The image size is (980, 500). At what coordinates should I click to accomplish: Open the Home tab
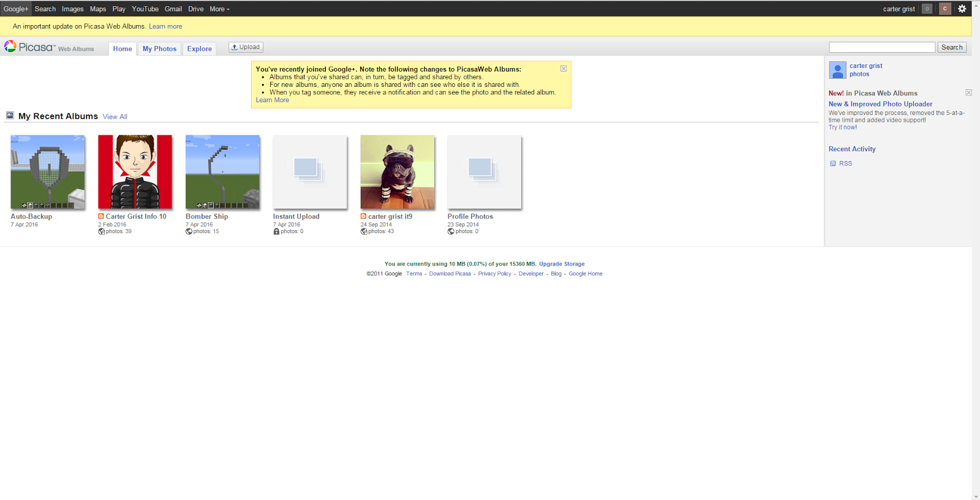tap(123, 49)
